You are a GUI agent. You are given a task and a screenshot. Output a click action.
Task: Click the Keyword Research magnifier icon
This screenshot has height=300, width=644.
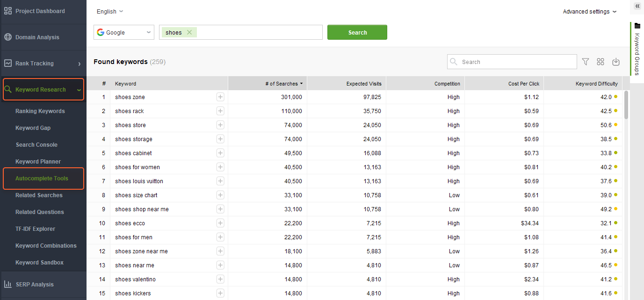(7, 89)
